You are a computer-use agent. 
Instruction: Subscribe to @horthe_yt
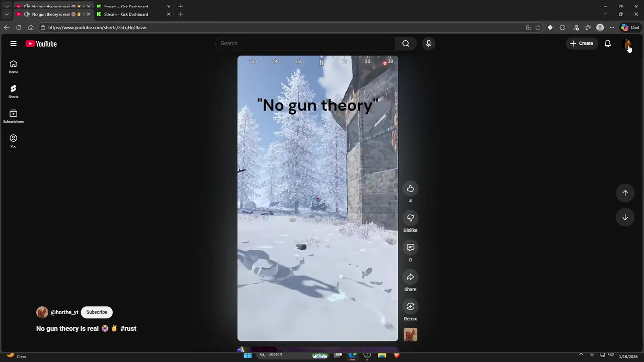[x=97, y=312]
